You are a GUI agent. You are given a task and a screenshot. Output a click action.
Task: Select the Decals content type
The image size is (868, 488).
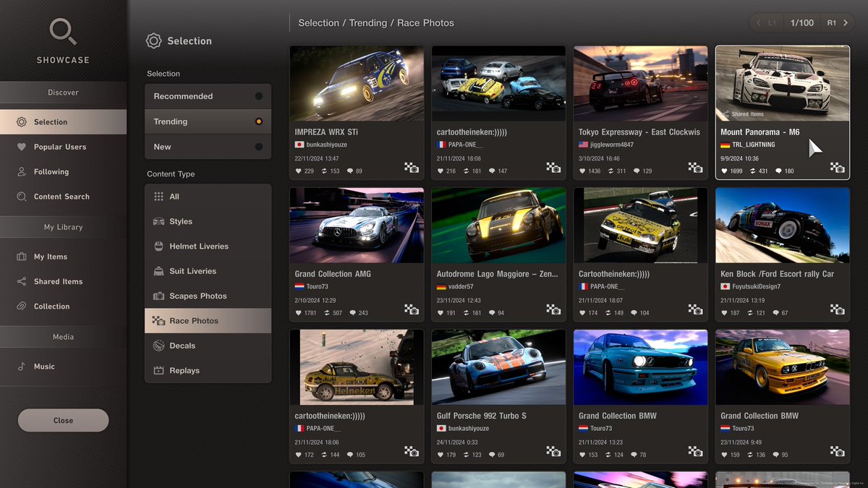(208, 346)
